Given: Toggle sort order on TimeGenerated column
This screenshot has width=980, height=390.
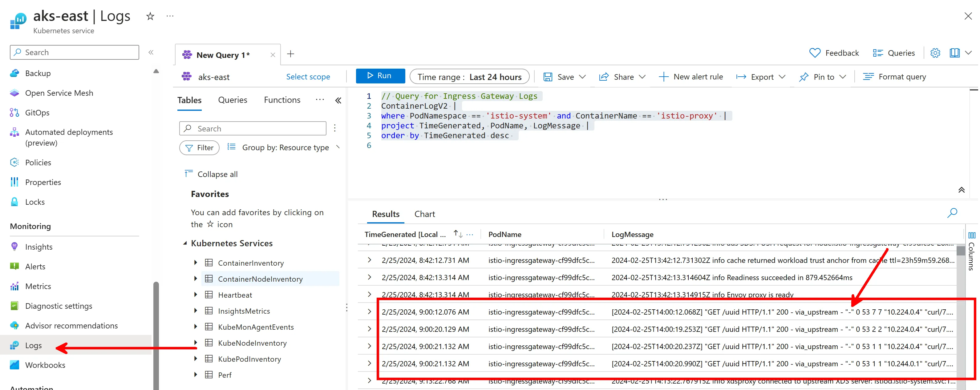Looking at the screenshot, I should click(x=458, y=234).
